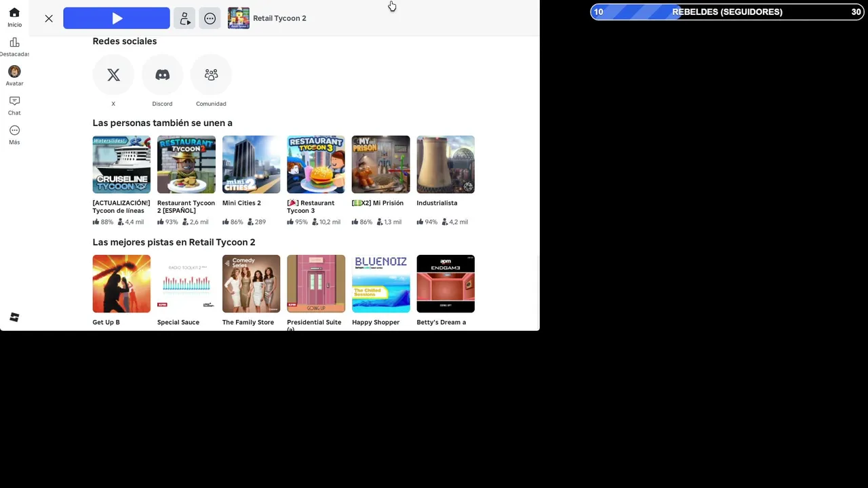
Task: Open the invite friends icon button
Action: point(184,18)
